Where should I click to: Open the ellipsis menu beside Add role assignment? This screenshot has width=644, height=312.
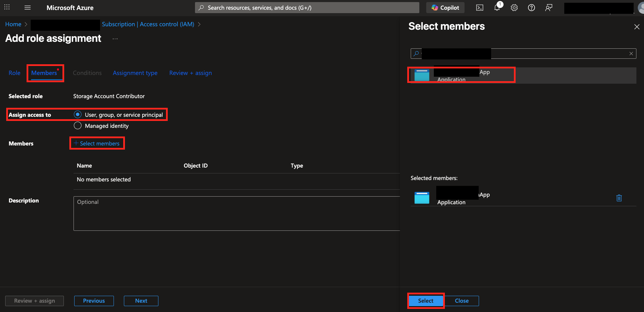click(x=115, y=39)
